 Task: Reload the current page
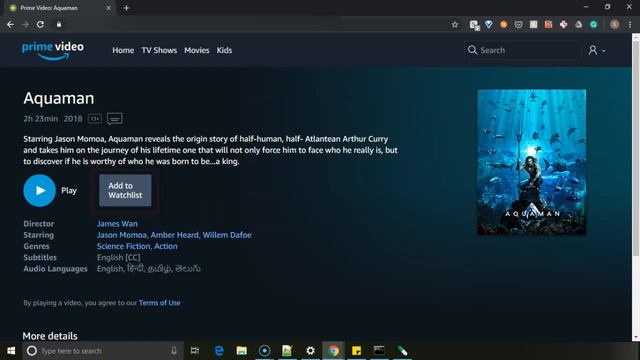[x=40, y=24]
